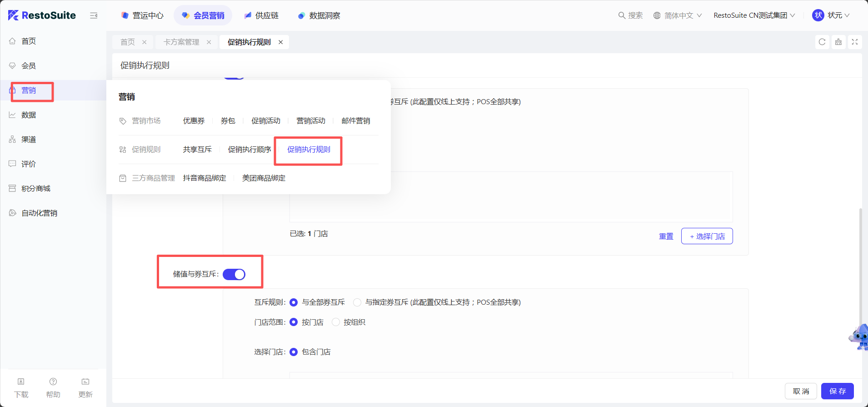
Task: Select the 与指定券互斥 radio option
Action: (x=357, y=302)
